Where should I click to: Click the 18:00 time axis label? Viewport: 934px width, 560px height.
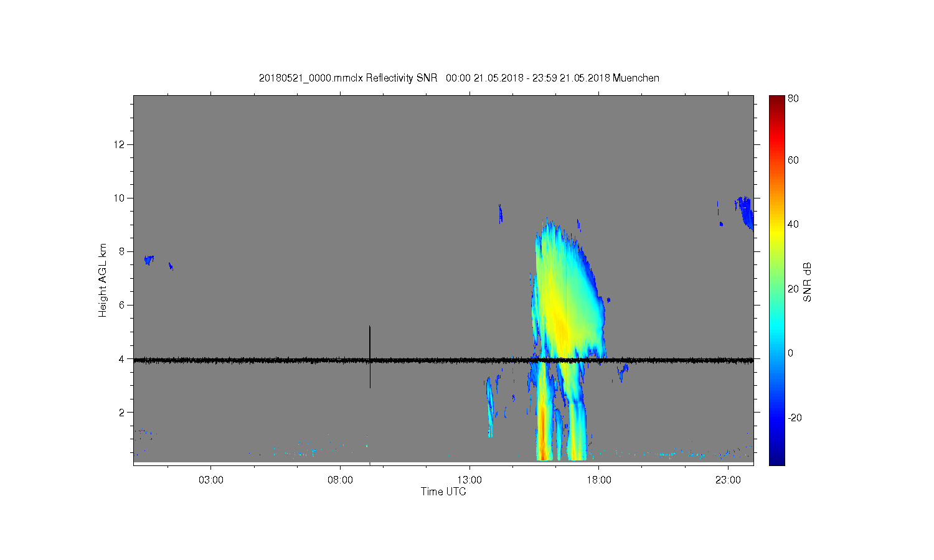pos(599,480)
